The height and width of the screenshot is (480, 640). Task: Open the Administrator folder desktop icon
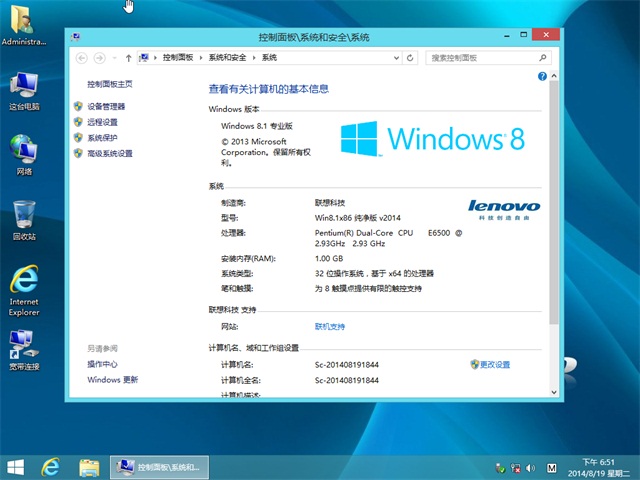point(23,24)
